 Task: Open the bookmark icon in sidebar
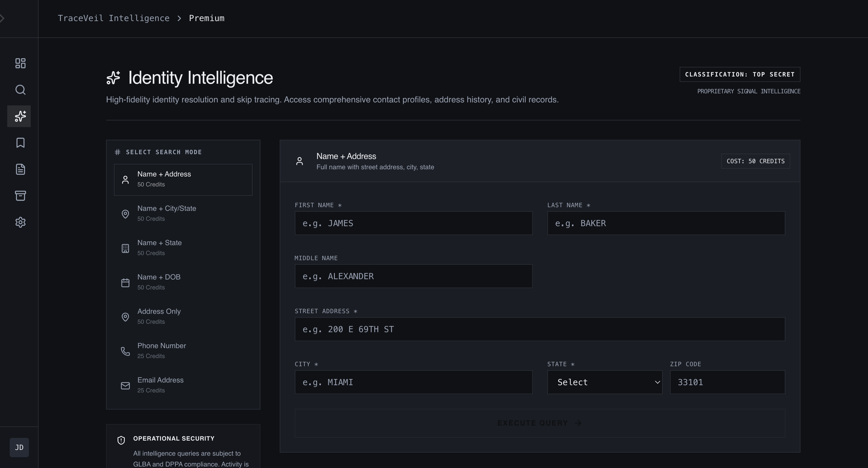[20, 143]
